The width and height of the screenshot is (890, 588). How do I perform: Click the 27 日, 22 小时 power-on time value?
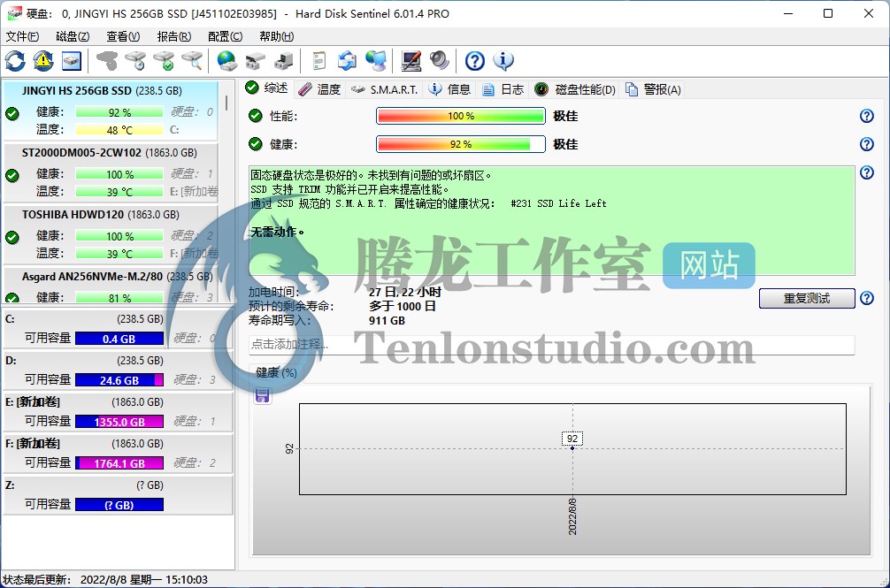[x=405, y=292]
